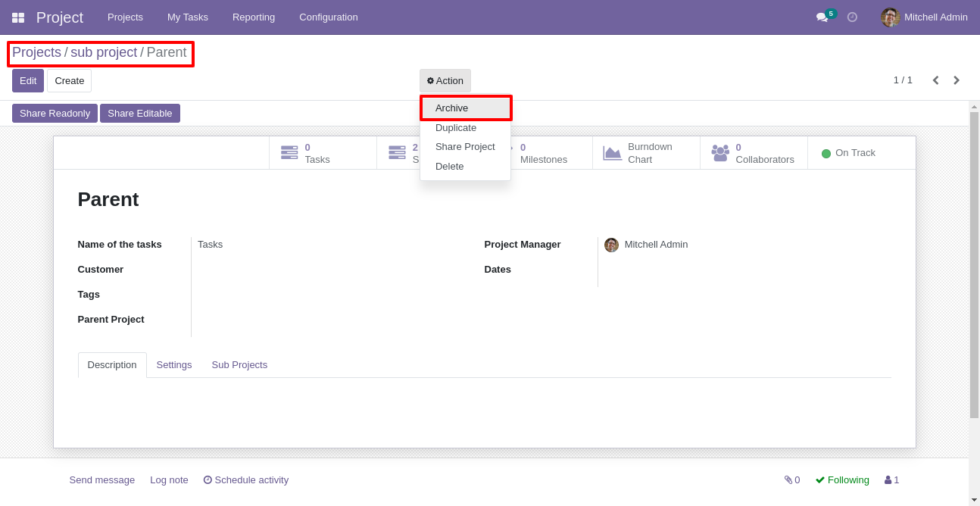
Task: Open the 0 Milestones stat button
Action: pos(551,153)
